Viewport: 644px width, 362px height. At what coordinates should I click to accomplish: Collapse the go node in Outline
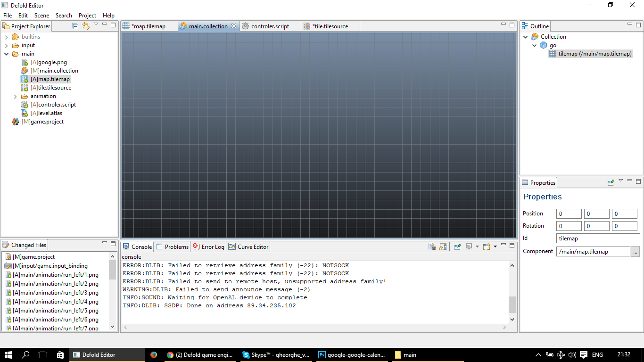535,45
